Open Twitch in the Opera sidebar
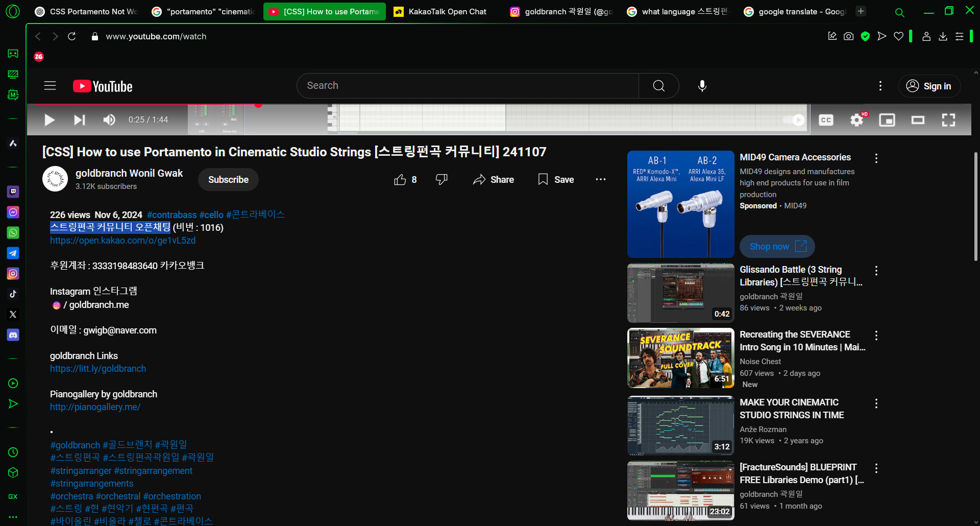The height and width of the screenshot is (526, 980). (13, 192)
